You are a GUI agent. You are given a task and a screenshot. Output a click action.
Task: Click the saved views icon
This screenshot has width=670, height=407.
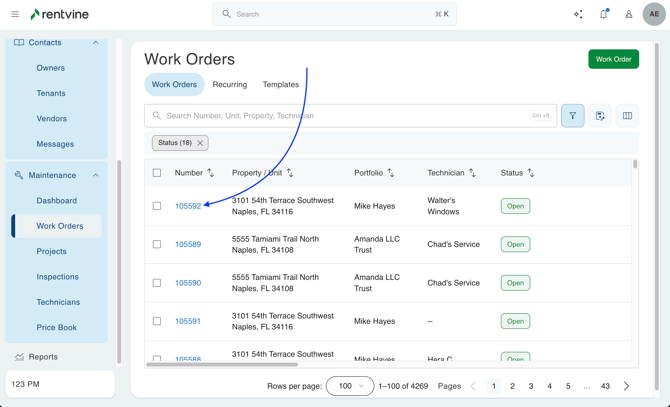click(x=600, y=116)
